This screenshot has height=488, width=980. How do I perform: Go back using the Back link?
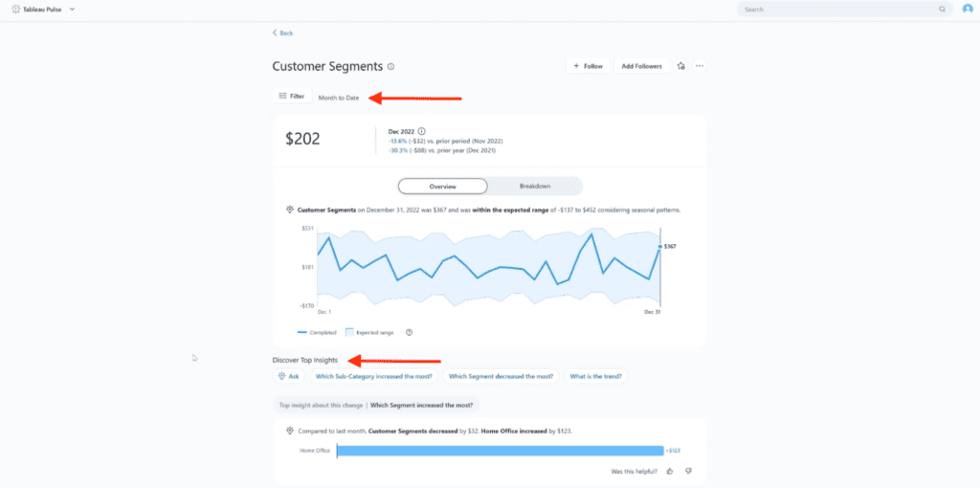click(x=282, y=33)
